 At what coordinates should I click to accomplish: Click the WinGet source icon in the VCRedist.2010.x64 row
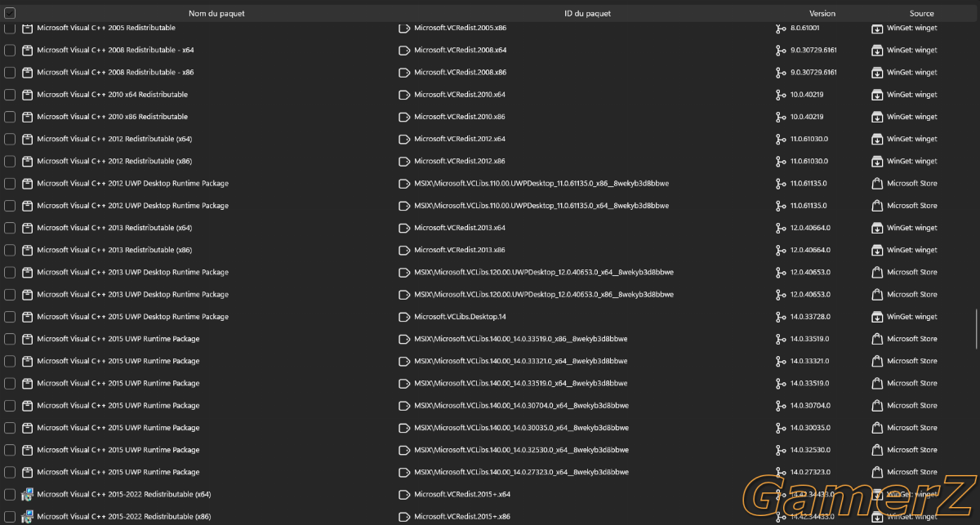877,95
